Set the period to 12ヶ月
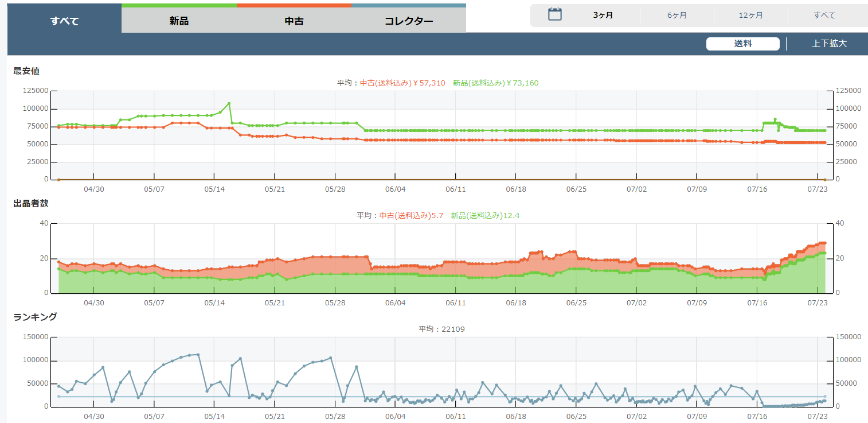This screenshot has height=423, width=868. [750, 15]
